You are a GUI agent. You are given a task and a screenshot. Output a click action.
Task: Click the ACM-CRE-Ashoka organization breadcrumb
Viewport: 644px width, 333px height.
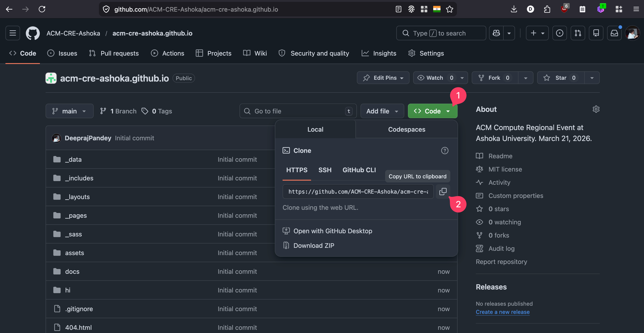tap(73, 33)
